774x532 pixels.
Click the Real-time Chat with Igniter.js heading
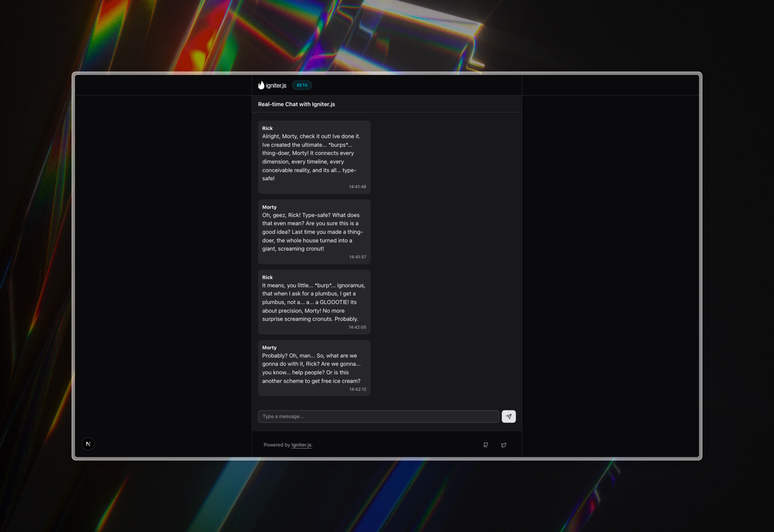pos(296,104)
